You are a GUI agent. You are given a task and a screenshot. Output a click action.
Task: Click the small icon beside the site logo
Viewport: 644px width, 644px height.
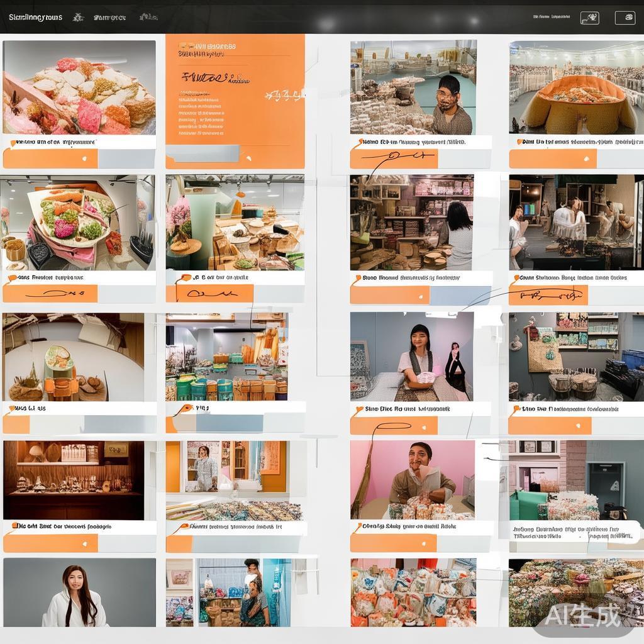coord(78,17)
